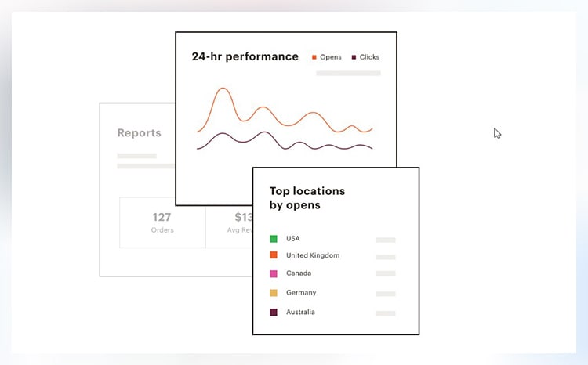Click the orange Opens line peak

click(x=223, y=89)
